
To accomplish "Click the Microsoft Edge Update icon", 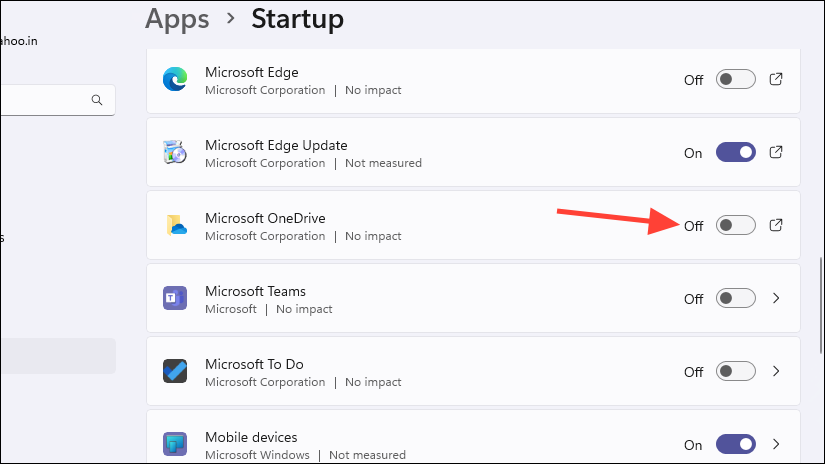I will click(x=175, y=153).
